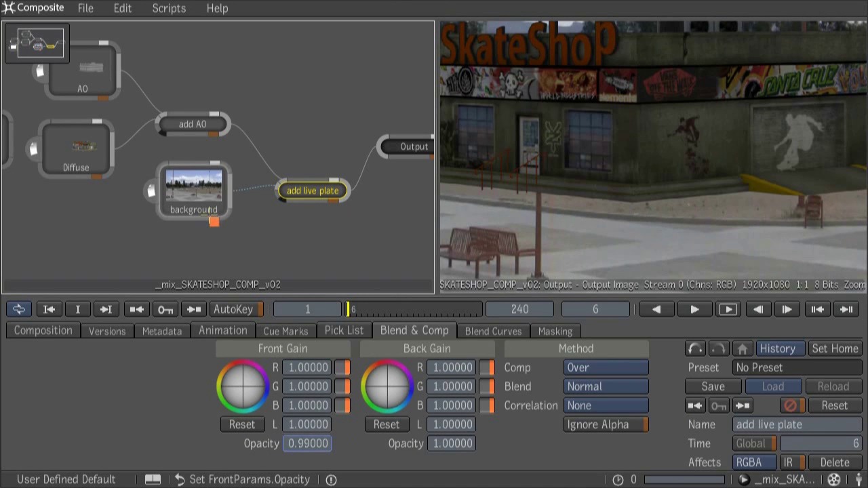The height and width of the screenshot is (488, 868).
Task: Click the book icon in status bar
Action: tap(153, 479)
